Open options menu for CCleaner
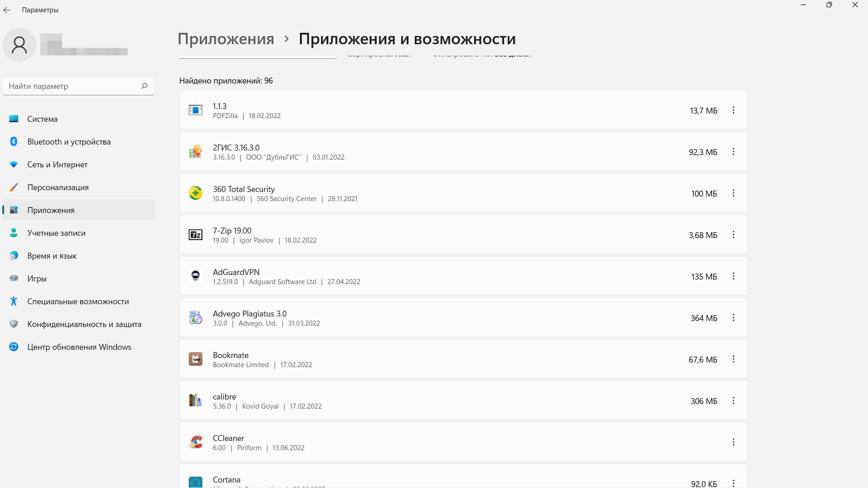The width and height of the screenshot is (868, 488). click(x=734, y=442)
